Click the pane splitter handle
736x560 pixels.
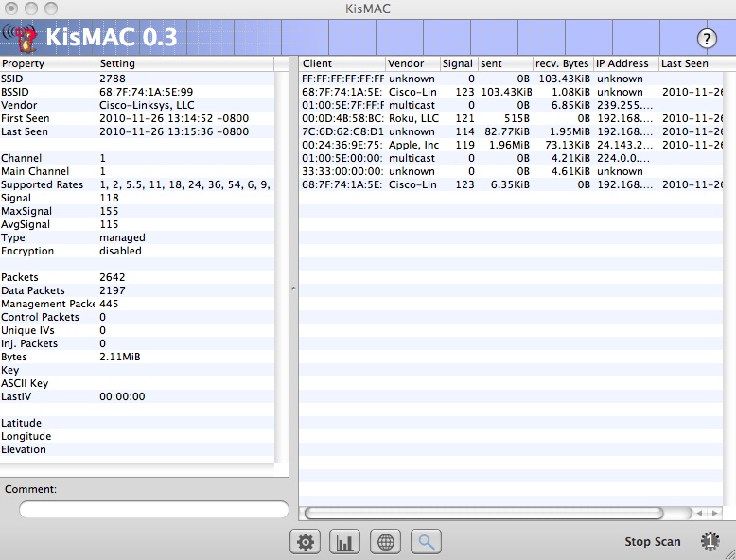pos(293,289)
